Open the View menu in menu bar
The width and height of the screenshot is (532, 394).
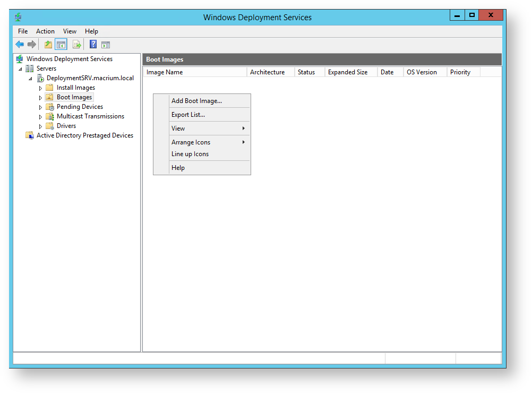(70, 31)
